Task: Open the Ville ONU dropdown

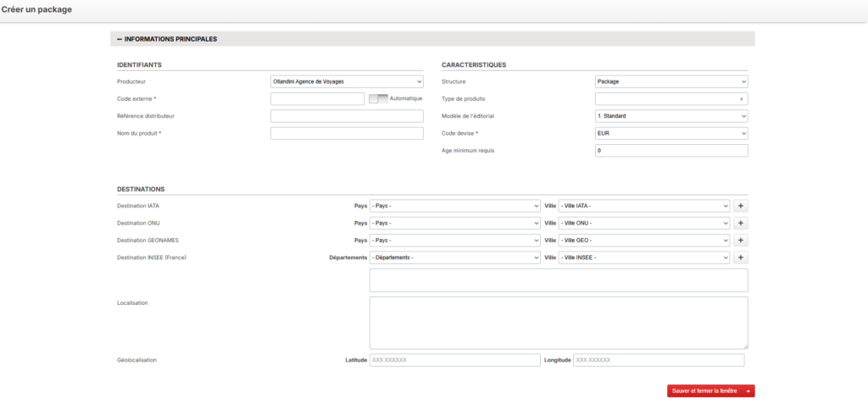Action: tap(643, 224)
